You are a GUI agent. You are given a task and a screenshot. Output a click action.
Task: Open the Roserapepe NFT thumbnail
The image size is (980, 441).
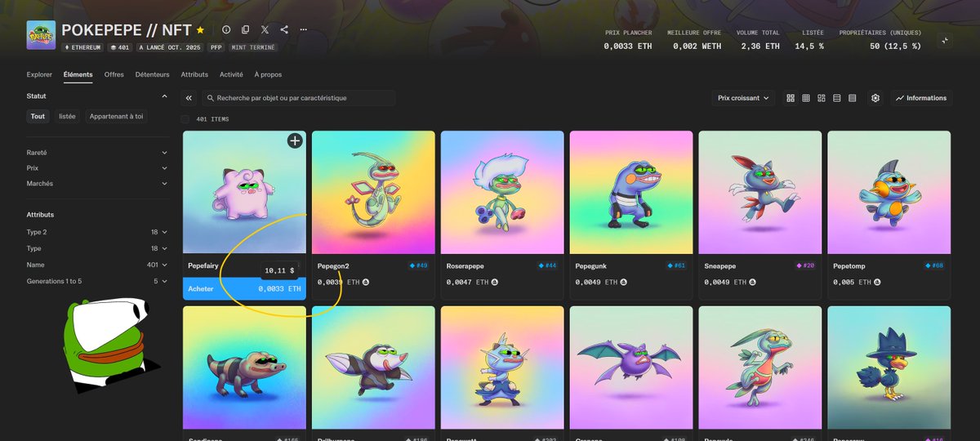tap(502, 192)
